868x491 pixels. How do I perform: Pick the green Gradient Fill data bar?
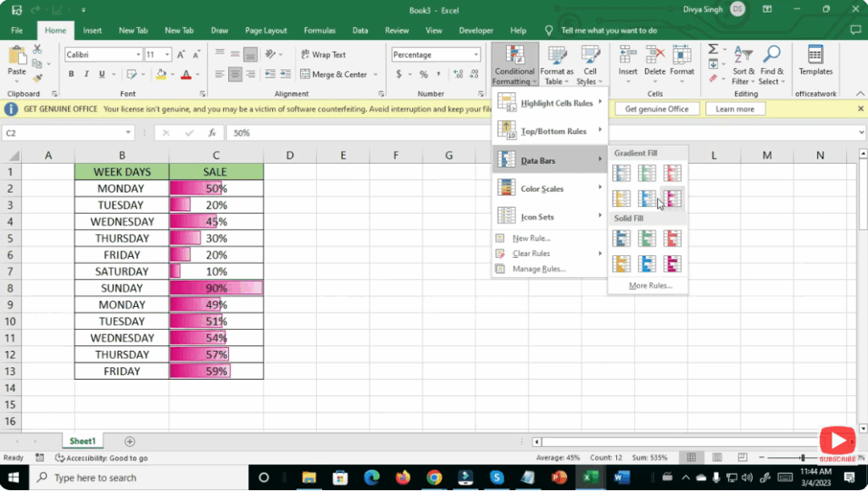pos(647,171)
